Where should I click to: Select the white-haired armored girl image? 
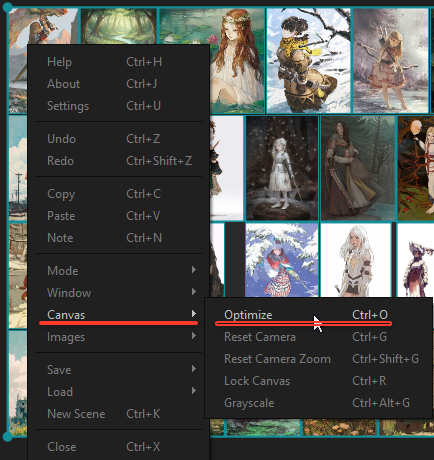356,260
